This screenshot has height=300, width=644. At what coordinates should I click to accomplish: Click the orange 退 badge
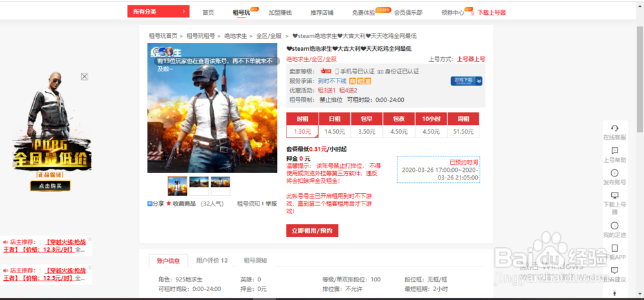[x=368, y=80]
